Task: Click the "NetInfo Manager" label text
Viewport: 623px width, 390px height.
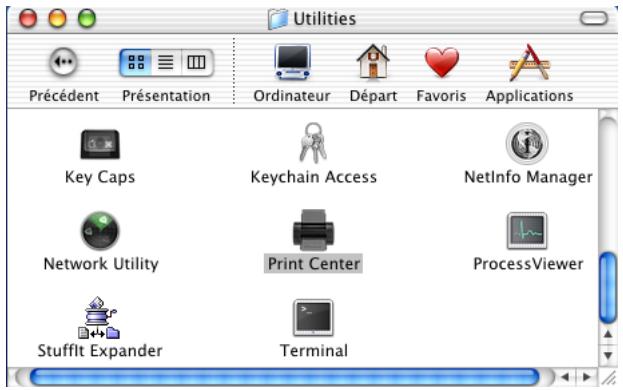Action: pos(528,177)
